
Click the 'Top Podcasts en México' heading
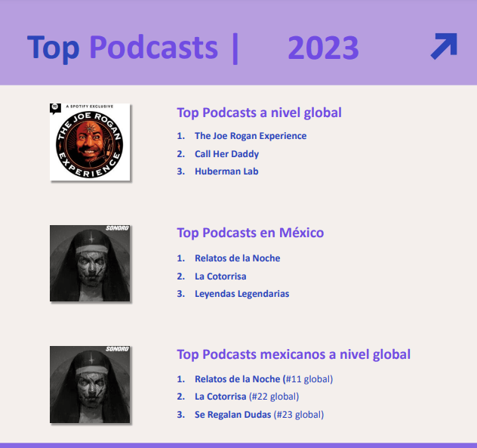251,233
